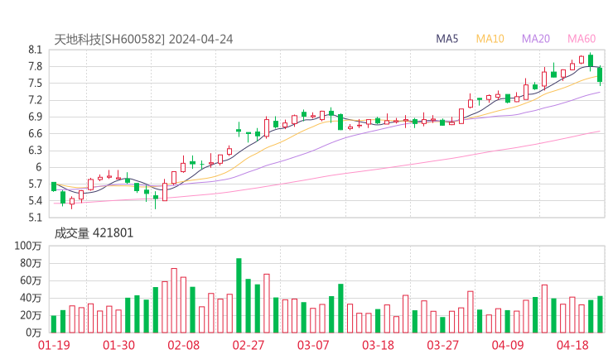Screen dimensions: 613x364
Task: Click the 80万 volume axis label
Action: pyautogui.click(x=31, y=263)
